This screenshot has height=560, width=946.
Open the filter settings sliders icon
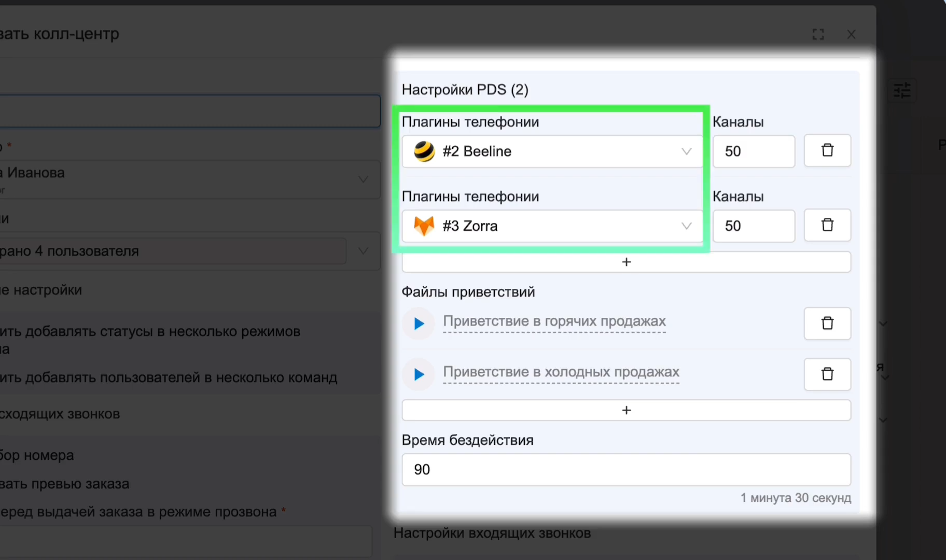click(x=902, y=91)
